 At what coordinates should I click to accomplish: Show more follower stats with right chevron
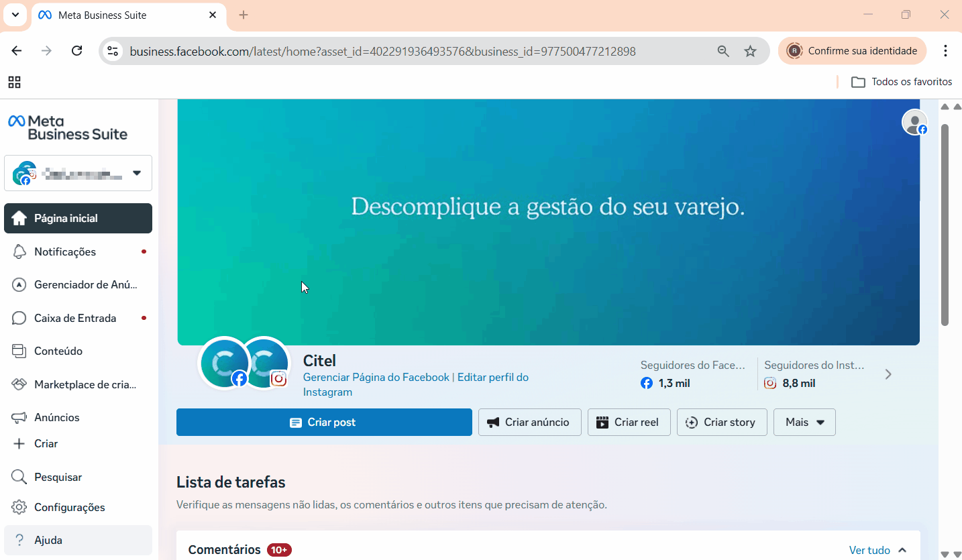888,374
